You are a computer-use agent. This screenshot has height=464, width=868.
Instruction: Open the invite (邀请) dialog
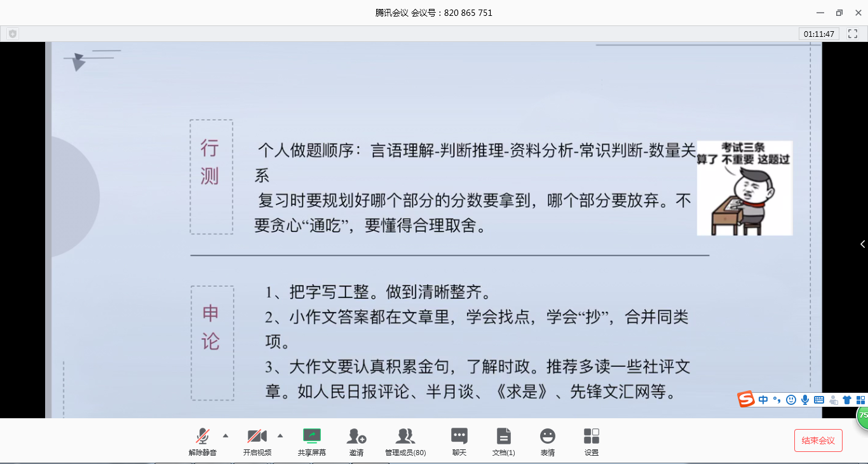(x=356, y=437)
